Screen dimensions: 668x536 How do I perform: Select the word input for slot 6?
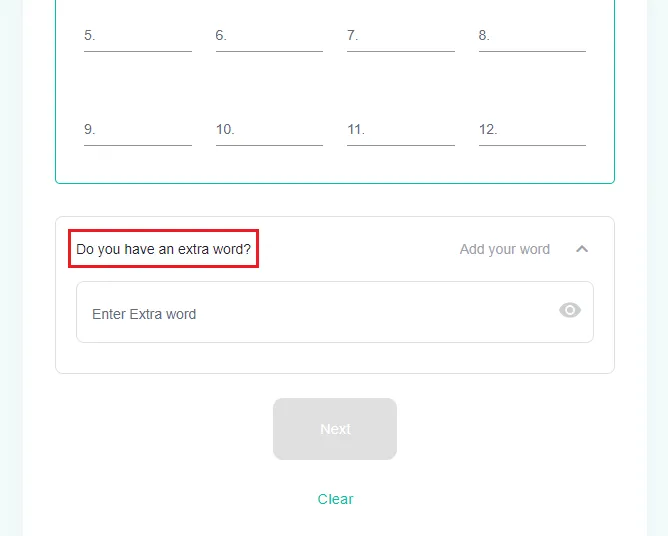tap(277, 36)
